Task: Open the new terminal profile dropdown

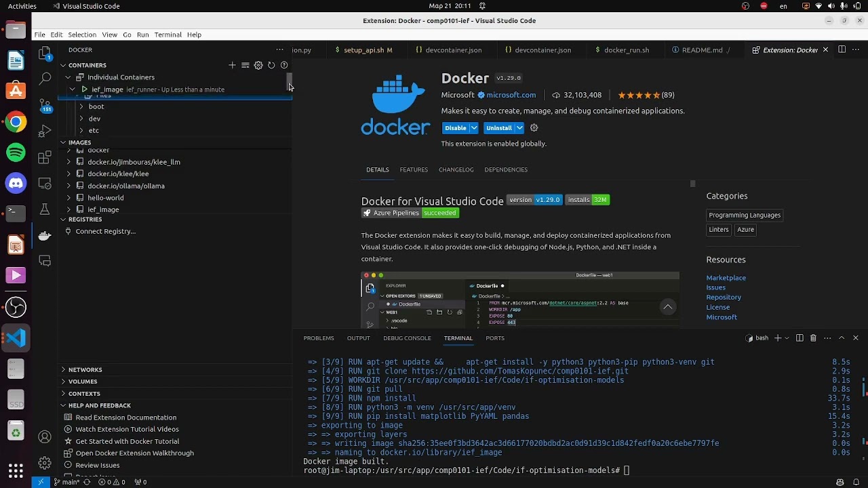Action: [x=787, y=338]
